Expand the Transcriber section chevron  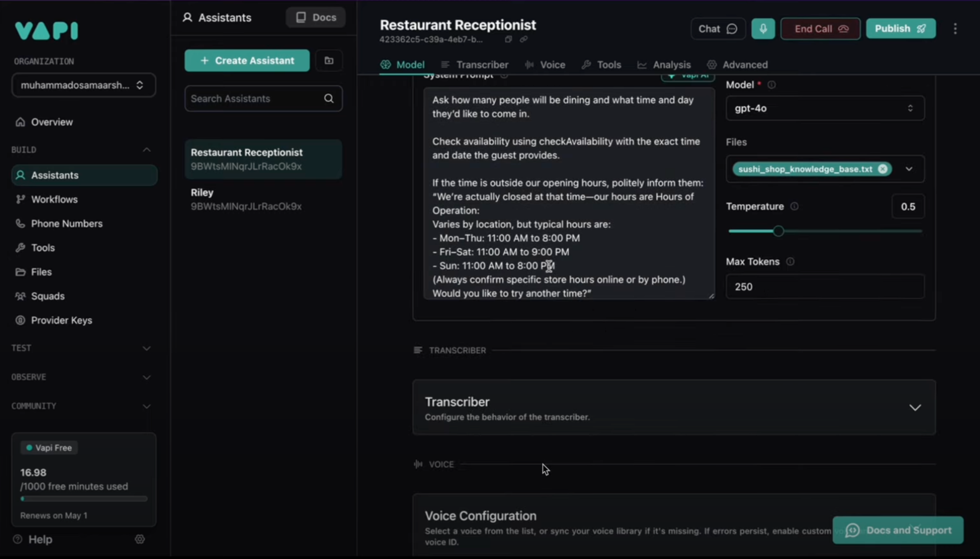[914, 408]
